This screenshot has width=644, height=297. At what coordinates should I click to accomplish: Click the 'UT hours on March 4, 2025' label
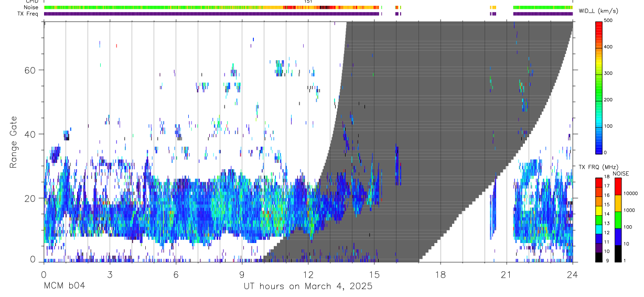point(308,286)
